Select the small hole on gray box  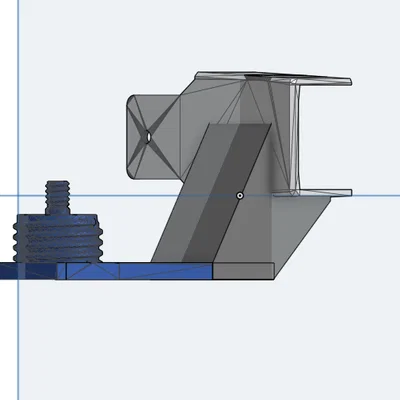click(148, 136)
